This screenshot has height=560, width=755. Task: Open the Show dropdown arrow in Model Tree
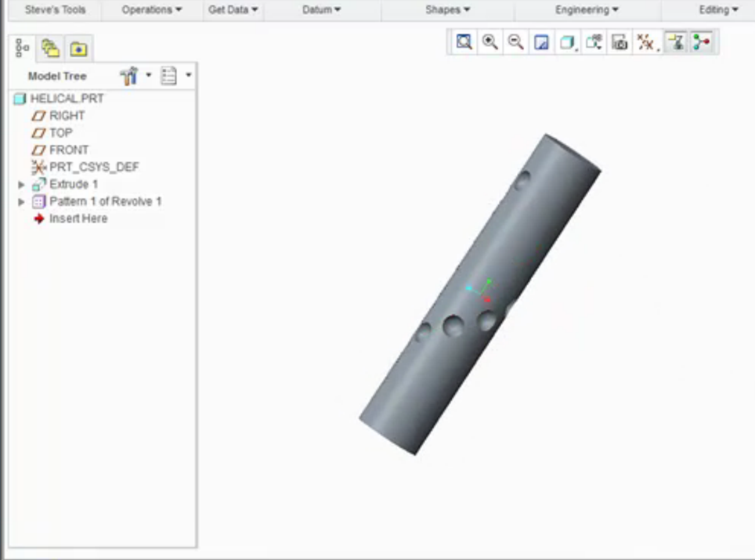[x=188, y=75]
